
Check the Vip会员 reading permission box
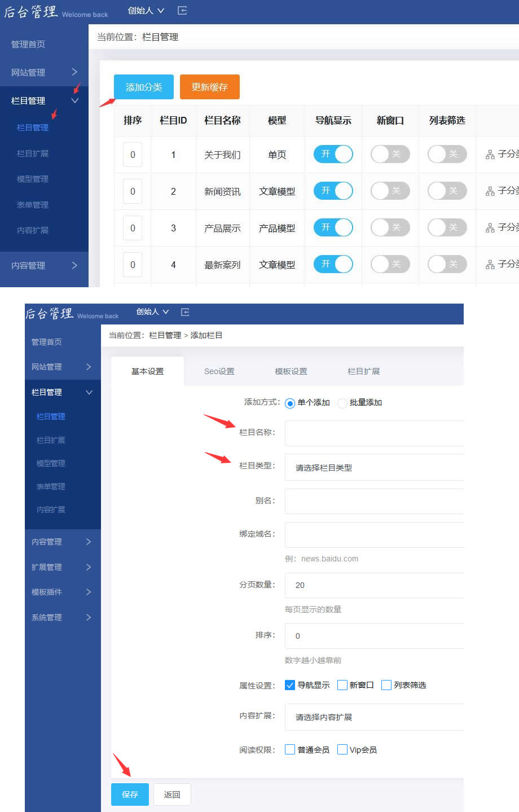tap(342, 749)
